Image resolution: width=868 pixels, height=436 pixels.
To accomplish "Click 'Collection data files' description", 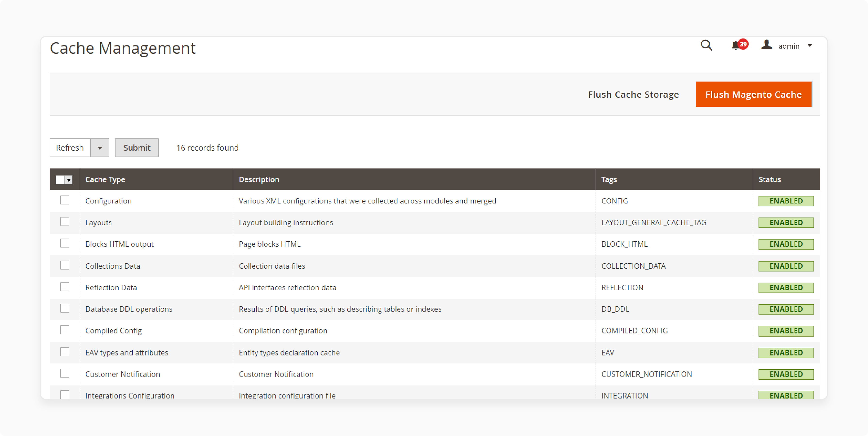I will tap(271, 266).
